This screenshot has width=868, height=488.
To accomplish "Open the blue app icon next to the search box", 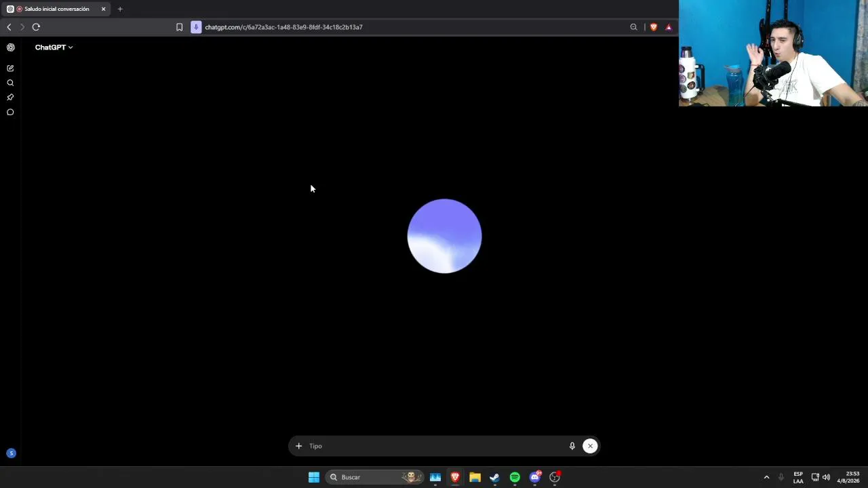I will (x=435, y=477).
